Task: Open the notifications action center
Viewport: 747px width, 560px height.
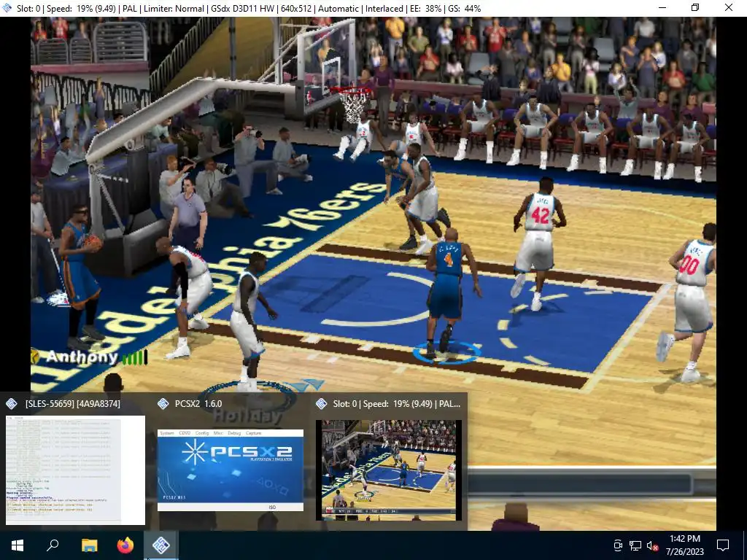Action: click(723, 545)
